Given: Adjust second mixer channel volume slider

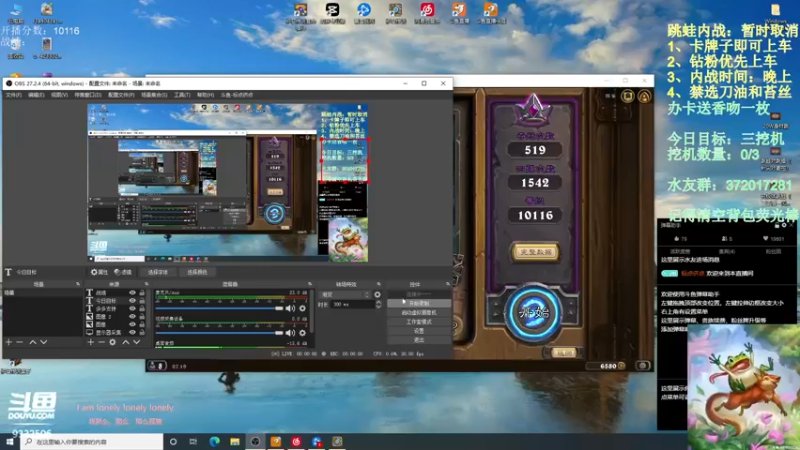Looking at the screenshot, I should pos(219,333).
